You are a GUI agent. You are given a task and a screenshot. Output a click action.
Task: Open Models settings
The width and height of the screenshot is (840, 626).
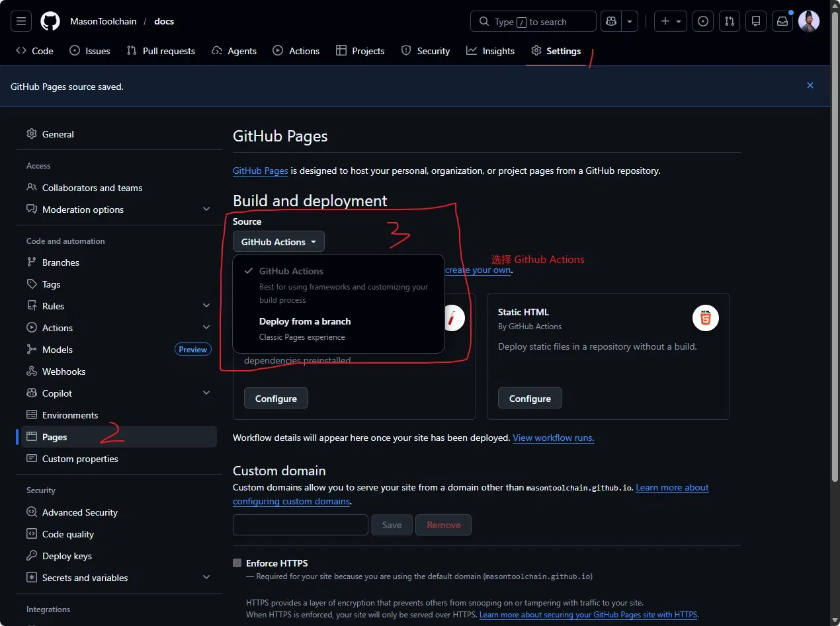(119, 350)
